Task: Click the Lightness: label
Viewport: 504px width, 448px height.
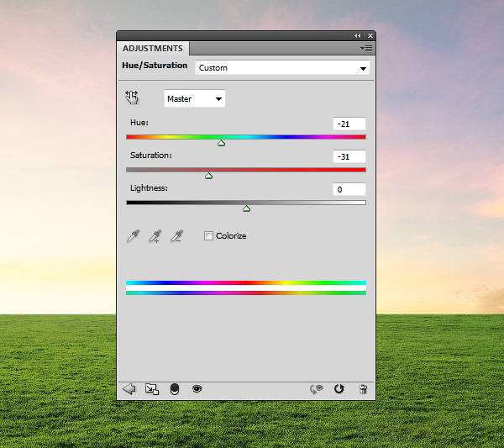Action: point(149,188)
